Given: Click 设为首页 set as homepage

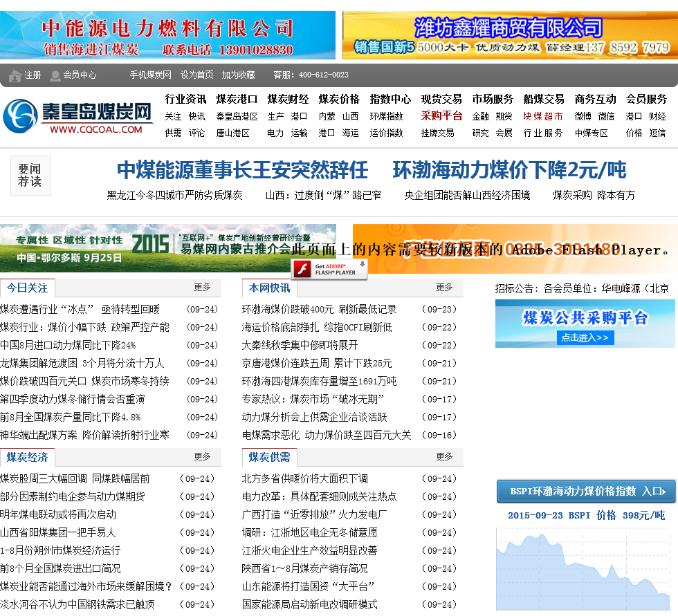Looking at the screenshot, I should [196, 75].
